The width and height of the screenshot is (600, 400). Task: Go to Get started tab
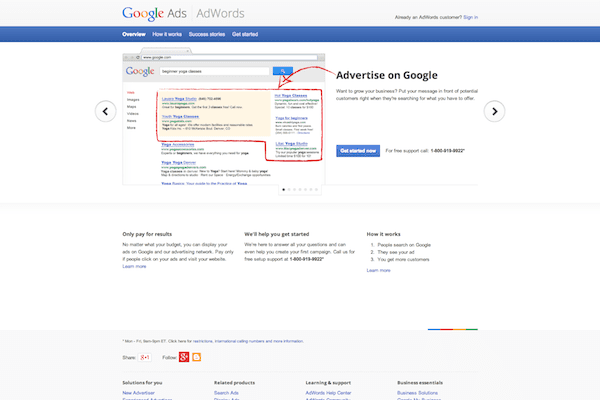[x=245, y=34]
